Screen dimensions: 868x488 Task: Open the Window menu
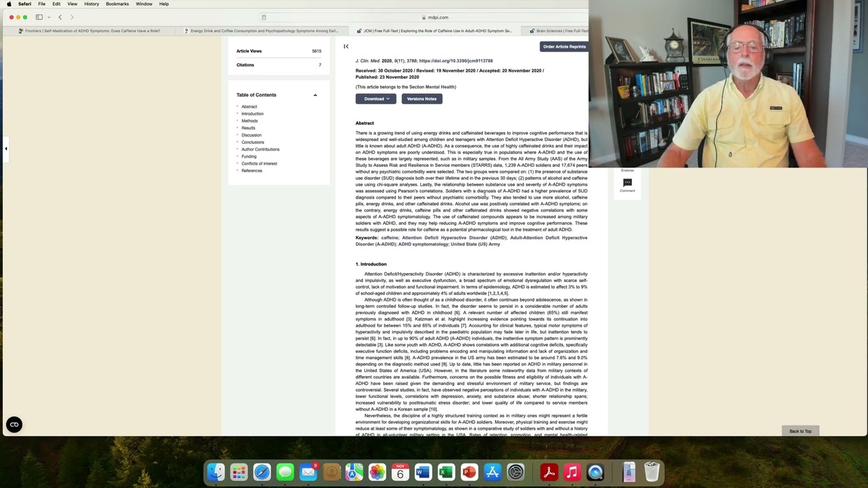[144, 4]
